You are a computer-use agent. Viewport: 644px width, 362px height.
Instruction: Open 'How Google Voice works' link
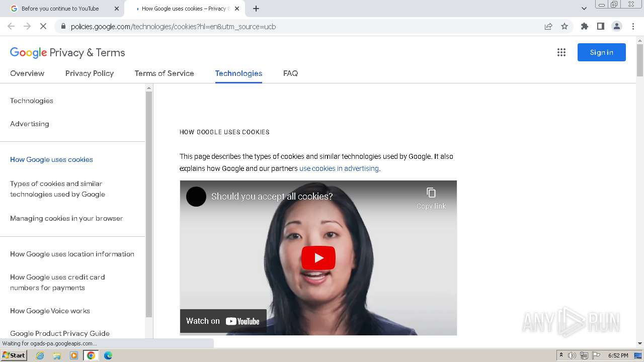click(x=50, y=311)
